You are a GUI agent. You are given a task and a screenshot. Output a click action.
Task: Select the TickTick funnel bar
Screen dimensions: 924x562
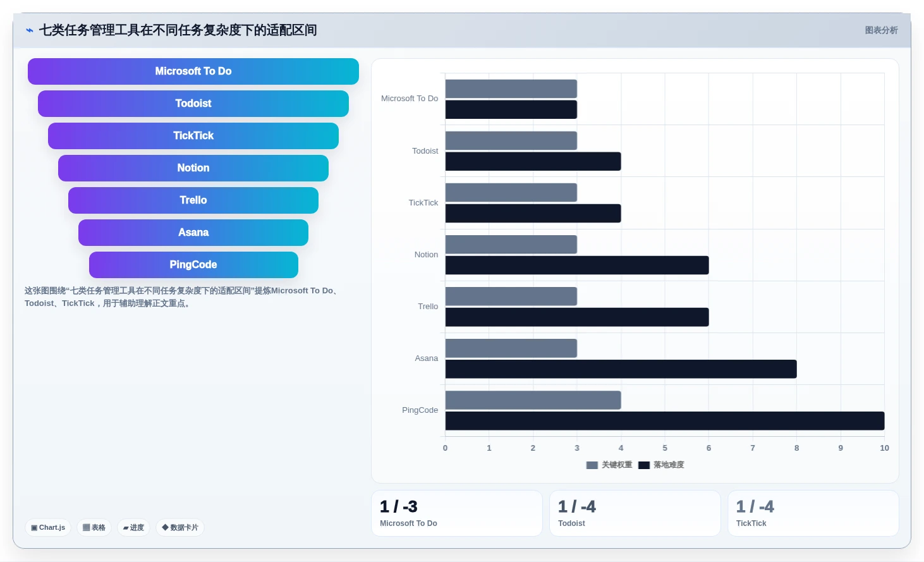(x=193, y=136)
